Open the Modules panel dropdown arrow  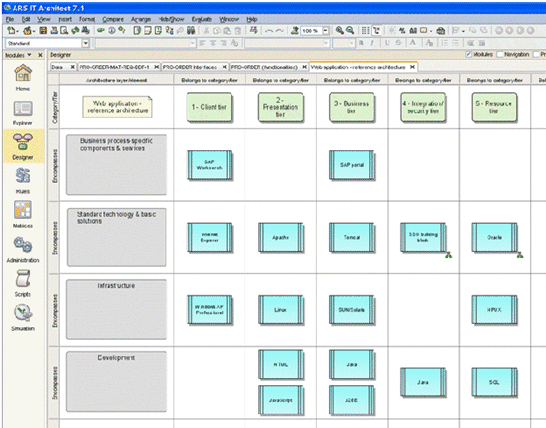pos(29,55)
